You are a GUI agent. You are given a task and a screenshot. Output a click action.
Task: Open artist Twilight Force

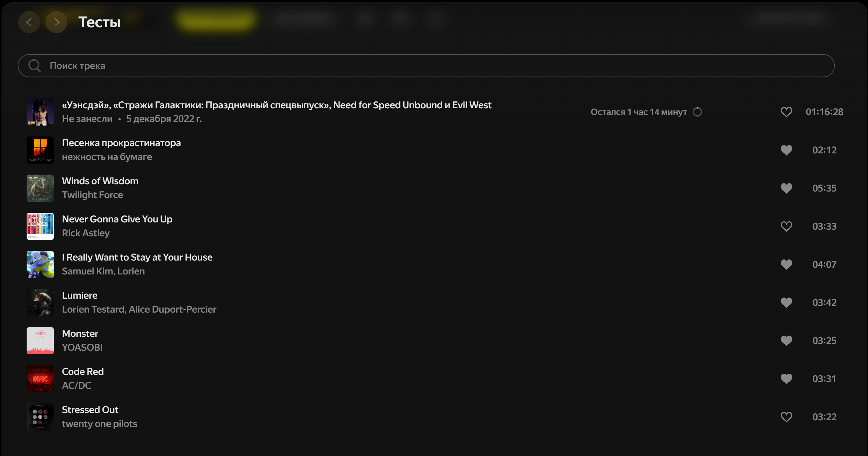tap(92, 195)
